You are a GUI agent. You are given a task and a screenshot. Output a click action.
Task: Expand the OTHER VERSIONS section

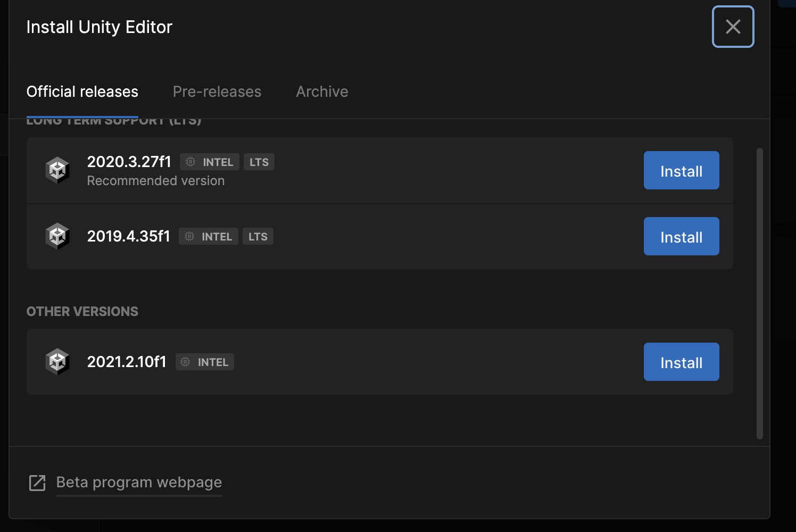click(82, 311)
